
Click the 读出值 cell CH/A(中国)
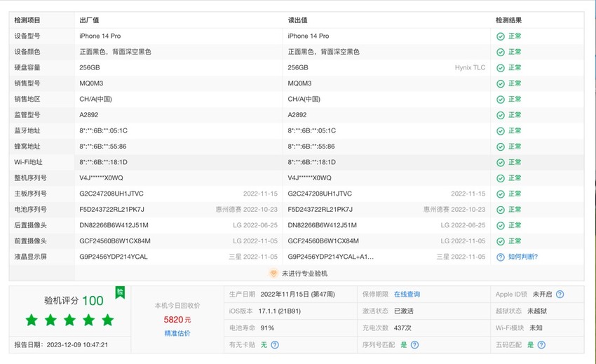(x=304, y=99)
